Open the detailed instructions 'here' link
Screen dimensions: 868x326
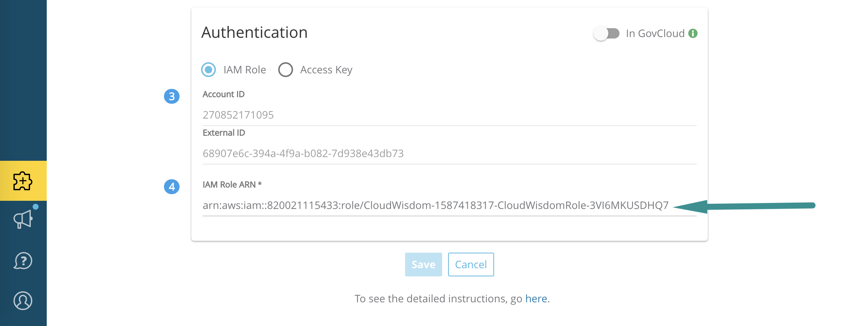coord(536,299)
